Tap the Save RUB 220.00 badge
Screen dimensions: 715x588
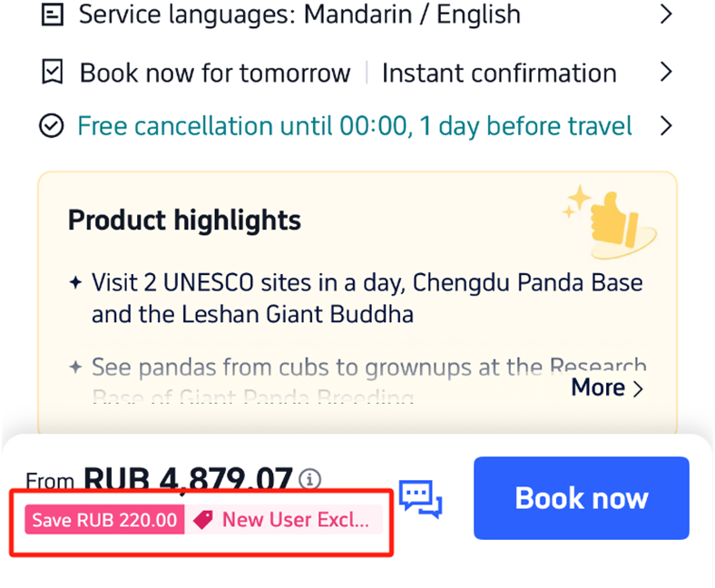coord(105,520)
